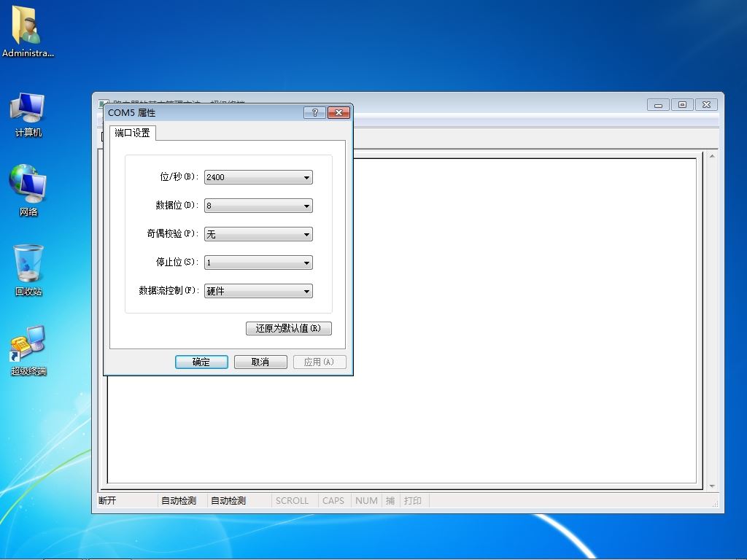Expand the 数据流控制 flow control dropdown
This screenshot has height=560, width=747.
coord(258,291)
